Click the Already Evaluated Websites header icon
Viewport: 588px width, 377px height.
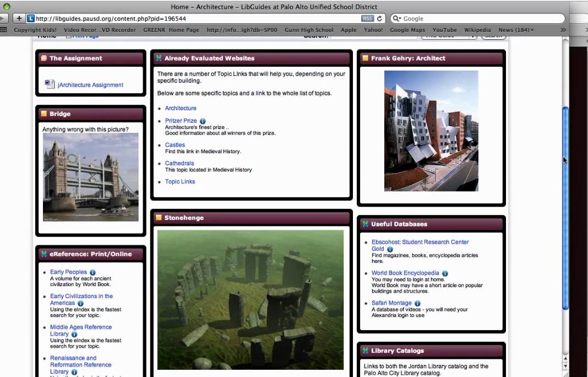pos(159,58)
